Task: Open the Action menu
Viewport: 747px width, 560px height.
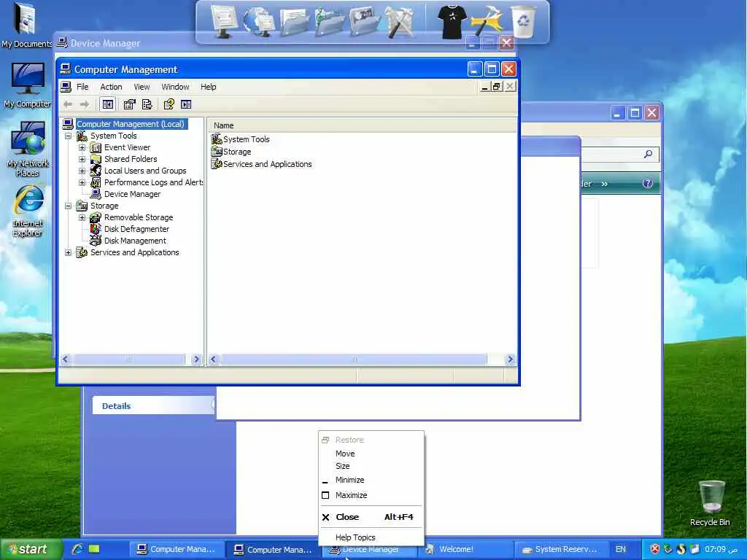Action: pyautogui.click(x=111, y=87)
